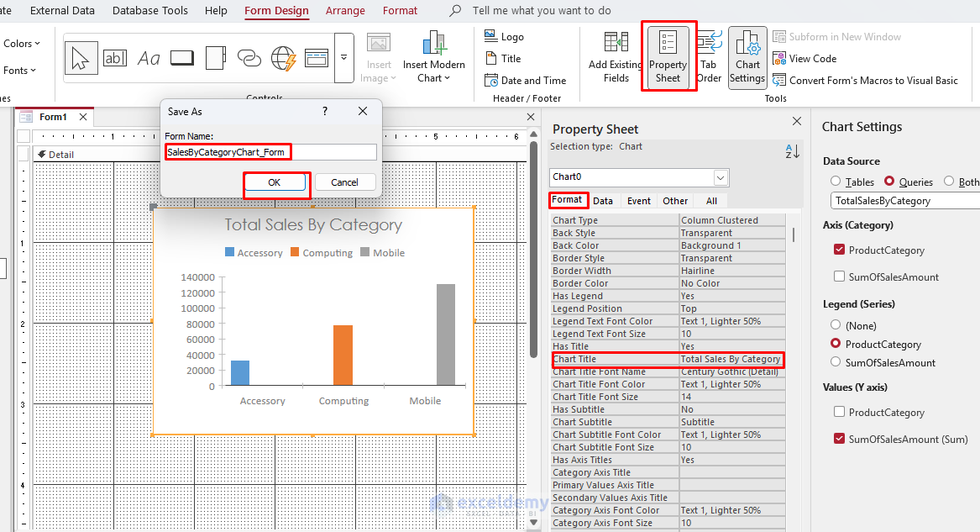Screen dimensions: 980x532
Task: Click Cancel in the Save As dialog
Action: tap(344, 182)
